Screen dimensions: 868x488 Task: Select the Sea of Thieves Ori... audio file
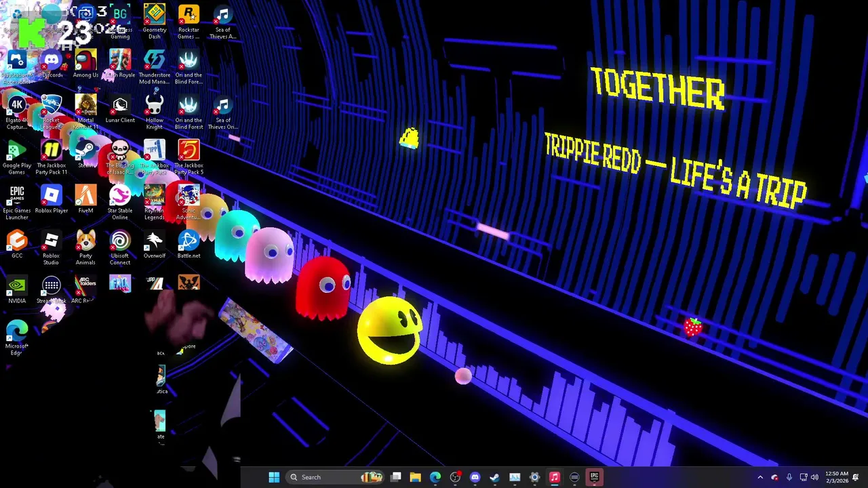click(223, 113)
